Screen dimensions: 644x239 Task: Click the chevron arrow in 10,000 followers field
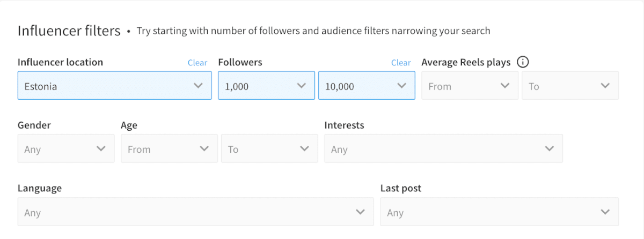(x=401, y=86)
